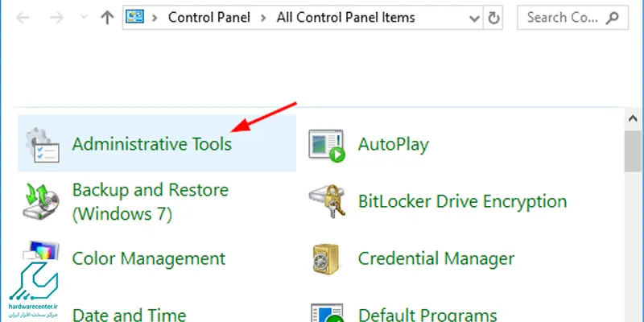Select Control Panel in the breadcrumb
This screenshot has height=322, width=644.
[209, 17]
